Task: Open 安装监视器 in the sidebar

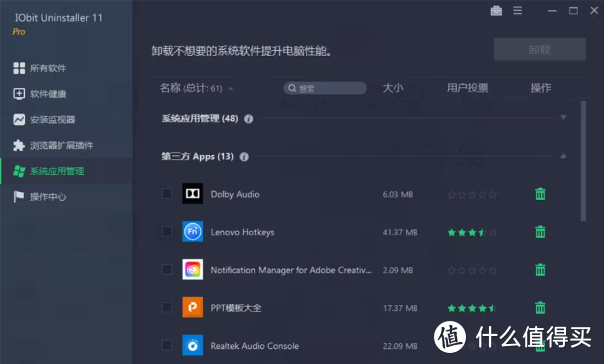Action: 44,119
